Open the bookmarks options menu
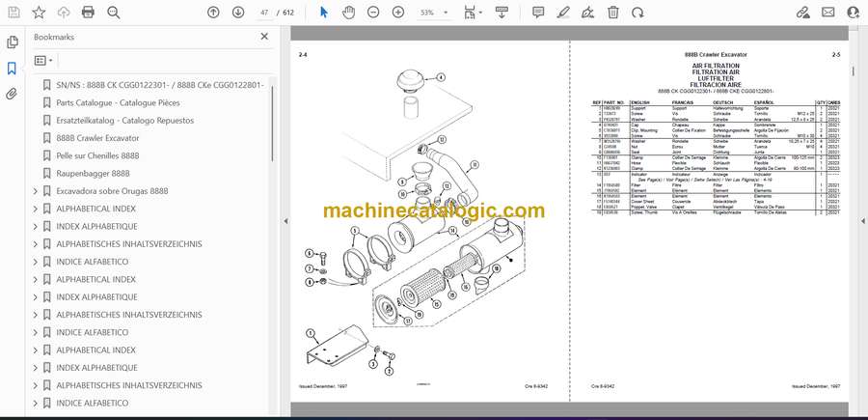Screen dimensions: 868x420 point(43,61)
